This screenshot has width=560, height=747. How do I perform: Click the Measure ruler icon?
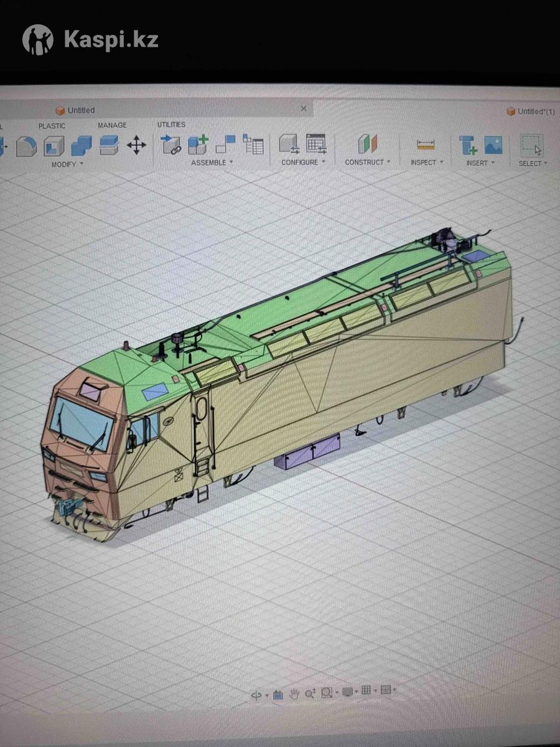coord(426,145)
